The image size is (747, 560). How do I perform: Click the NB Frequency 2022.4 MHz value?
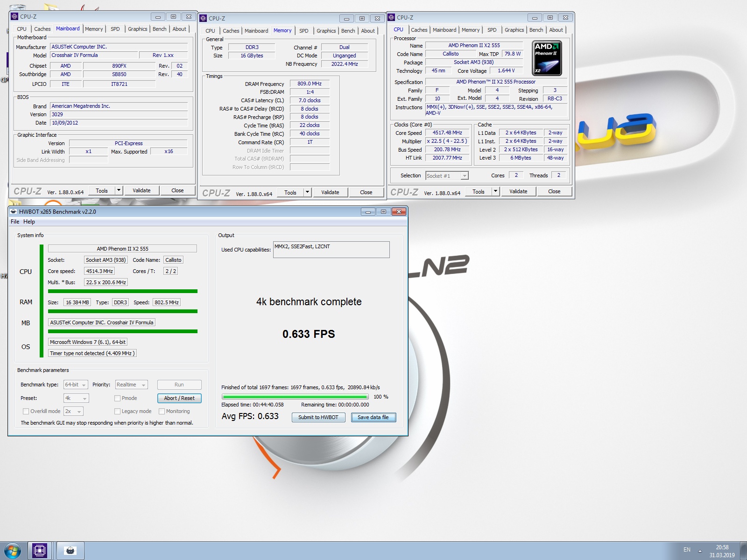(x=345, y=64)
